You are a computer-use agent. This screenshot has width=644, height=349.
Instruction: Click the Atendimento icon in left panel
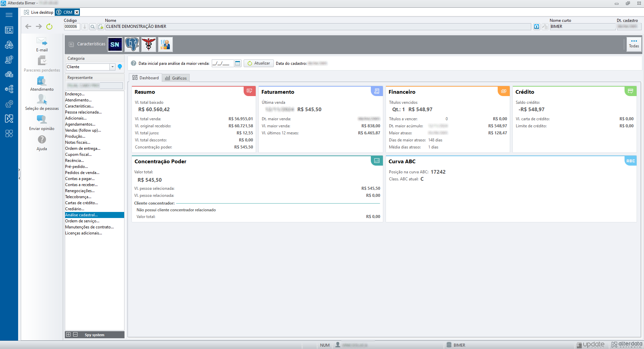pos(42,81)
